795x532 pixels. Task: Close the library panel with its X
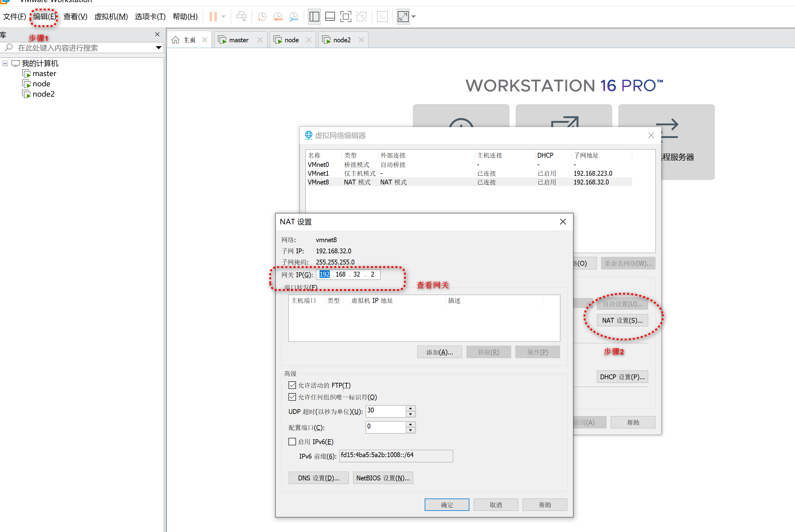click(x=157, y=34)
